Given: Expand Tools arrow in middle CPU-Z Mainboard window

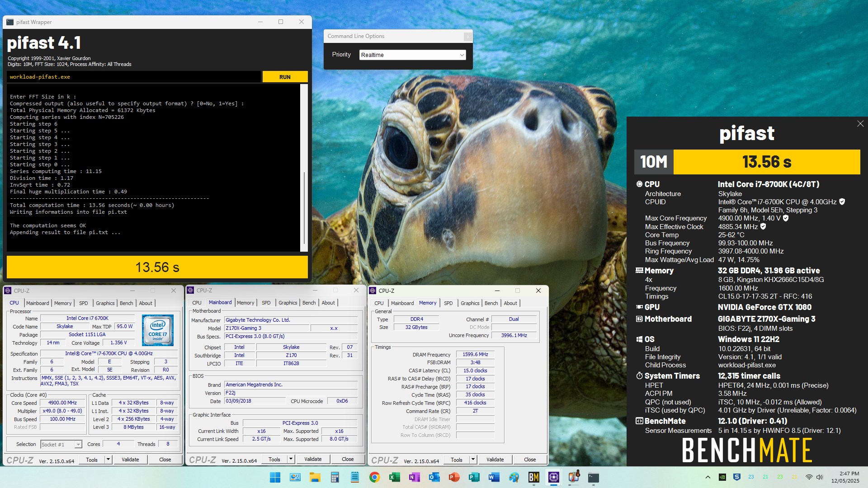Looking at the screenshot, I should click(x=291, y=460).
